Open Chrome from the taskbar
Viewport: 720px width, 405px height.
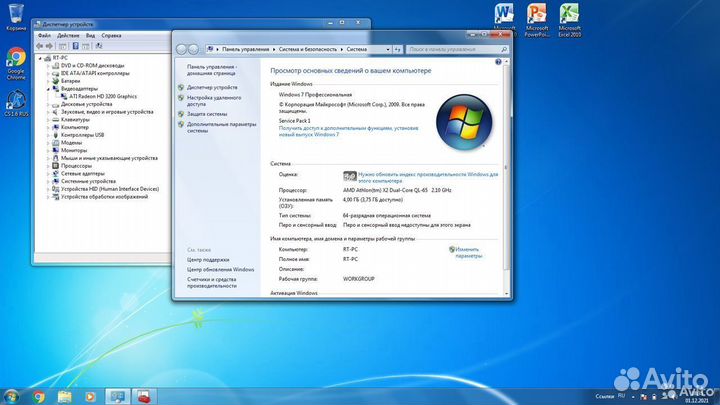coord(39,396)
